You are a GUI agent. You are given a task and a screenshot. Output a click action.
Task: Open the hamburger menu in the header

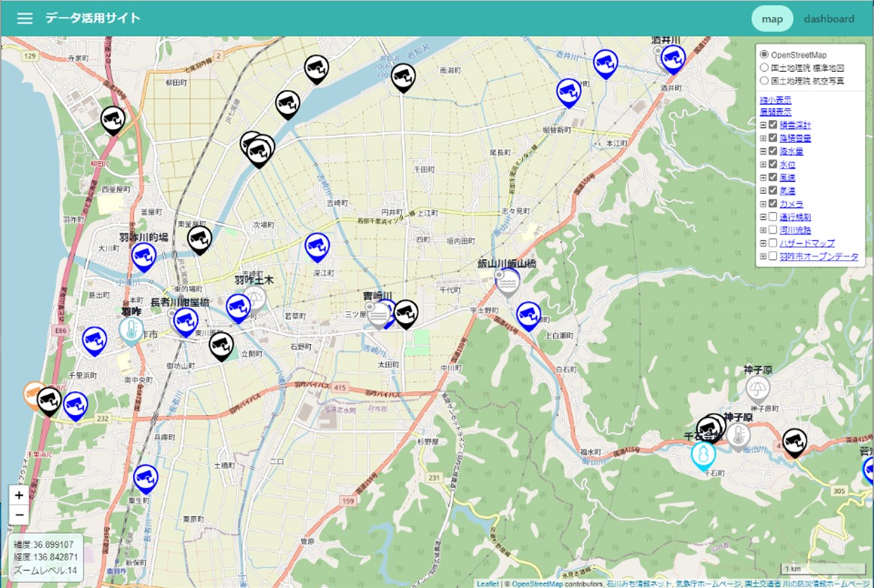[25, 19]
